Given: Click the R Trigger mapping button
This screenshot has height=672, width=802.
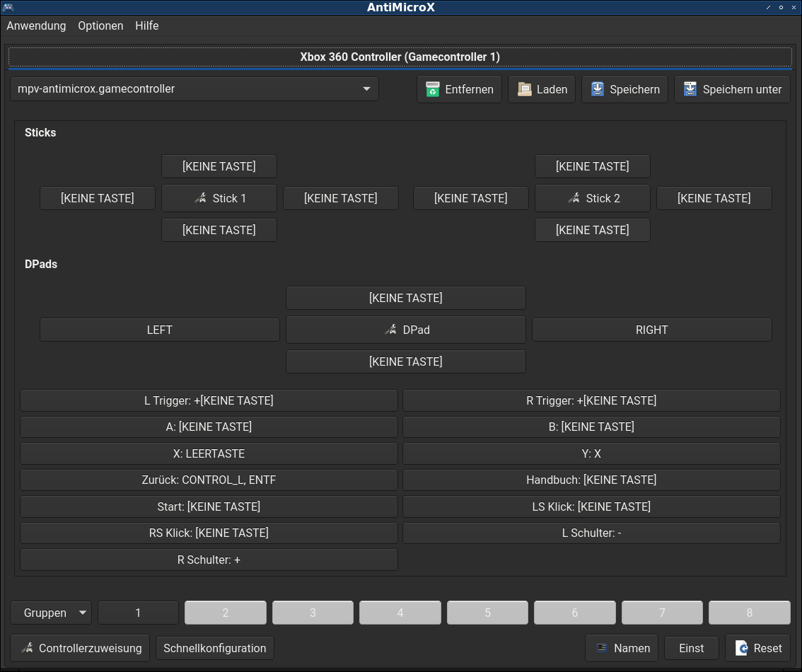Looking at the screenshot, I should (x=591, y=400).
